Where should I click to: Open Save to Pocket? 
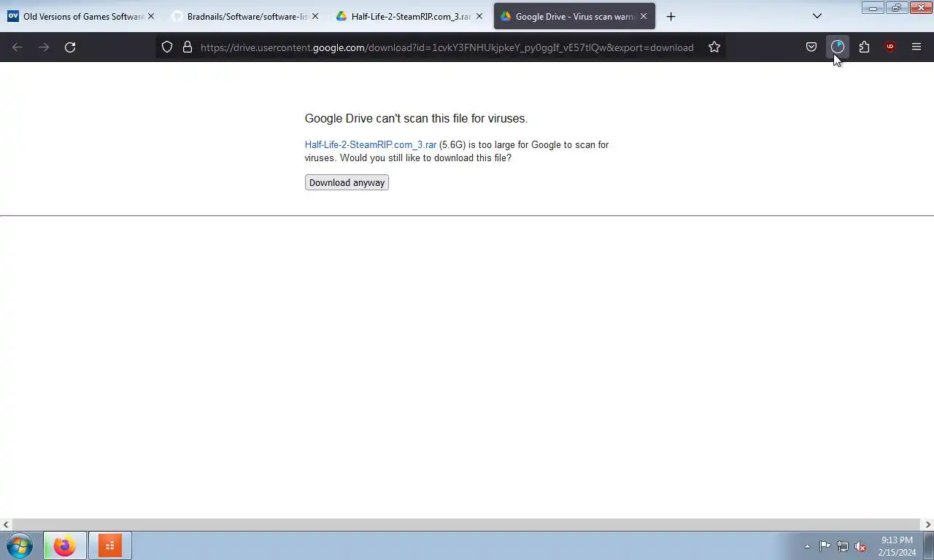tap(811, 47)
